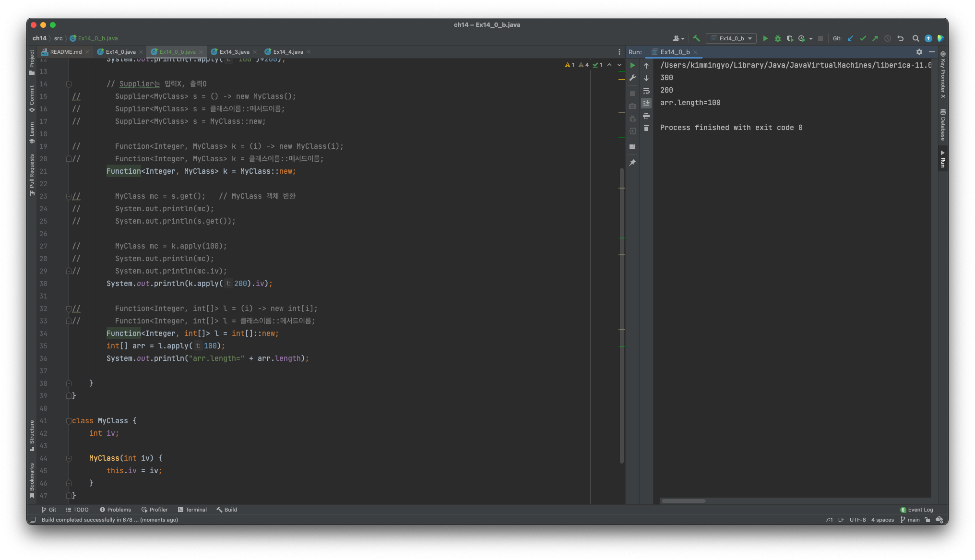This screenshot has width=975, height=560.
Task: Open the Terminal tool window
Action: click(x=192, y=510)
